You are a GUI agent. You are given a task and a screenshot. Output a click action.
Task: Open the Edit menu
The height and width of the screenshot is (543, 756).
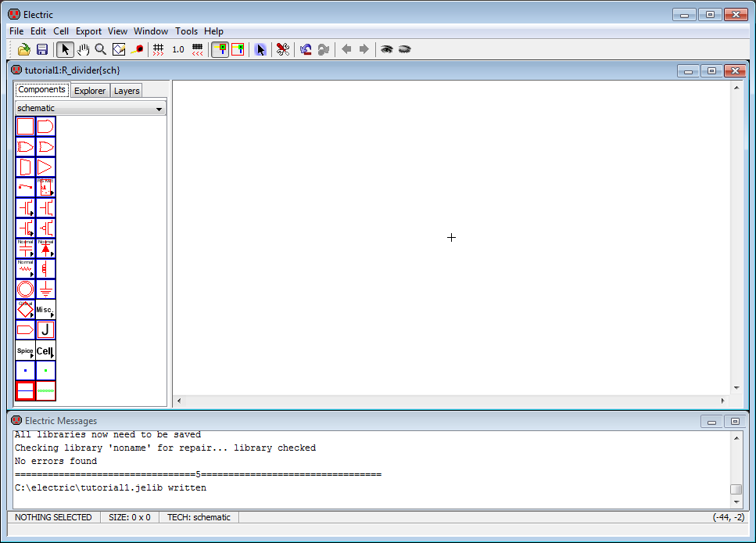(38, 31)
